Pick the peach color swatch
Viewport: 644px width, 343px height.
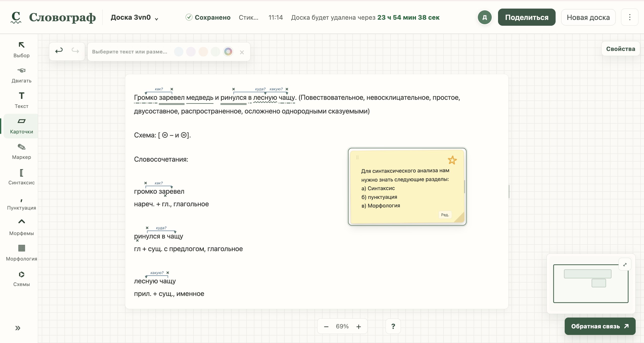click(203, 52)
